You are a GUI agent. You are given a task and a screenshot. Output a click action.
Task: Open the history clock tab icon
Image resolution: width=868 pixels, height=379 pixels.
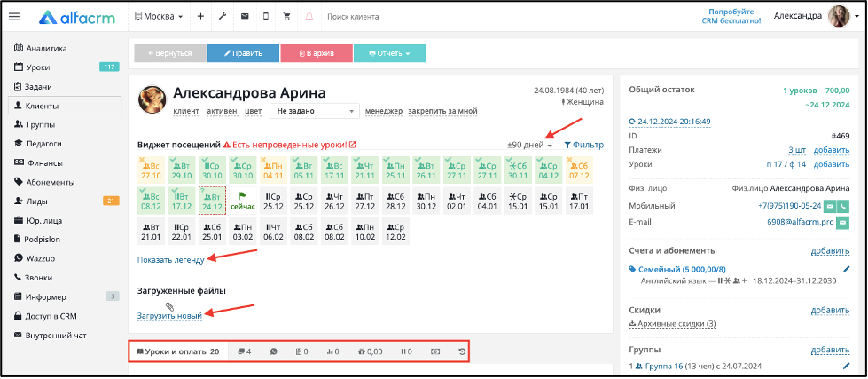click(x=463, y=351)
